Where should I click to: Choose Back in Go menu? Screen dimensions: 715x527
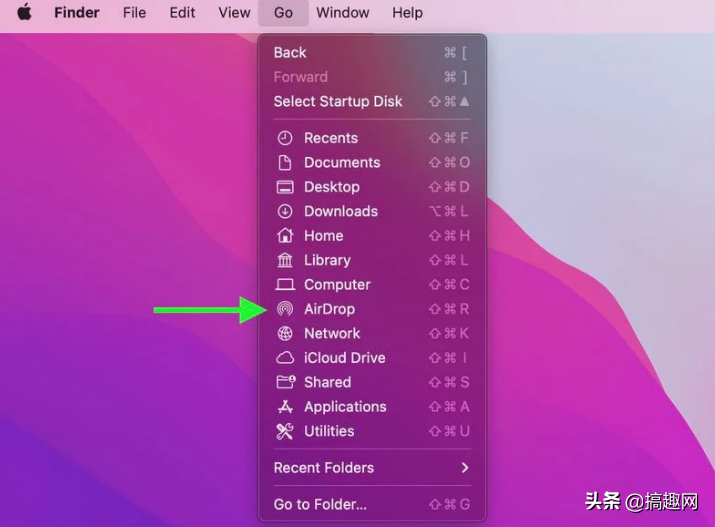point(372,52)
